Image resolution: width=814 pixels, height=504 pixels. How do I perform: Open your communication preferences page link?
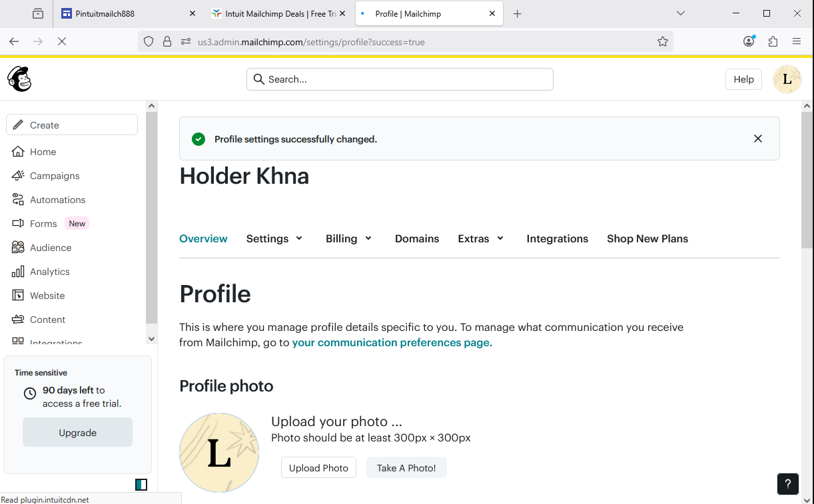click(392, 343)
